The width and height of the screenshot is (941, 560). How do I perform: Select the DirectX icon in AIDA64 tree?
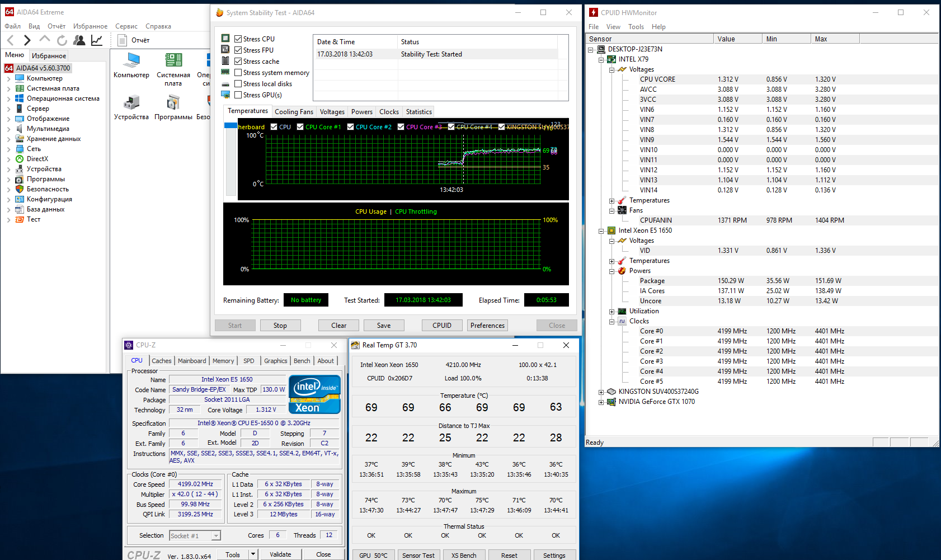coord(20,159)
